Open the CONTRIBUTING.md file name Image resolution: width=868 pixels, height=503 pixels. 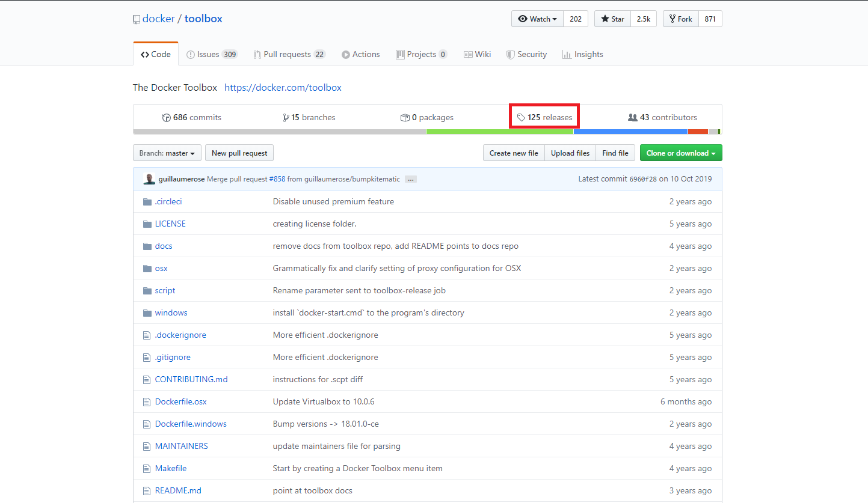[x=191, y=380]
